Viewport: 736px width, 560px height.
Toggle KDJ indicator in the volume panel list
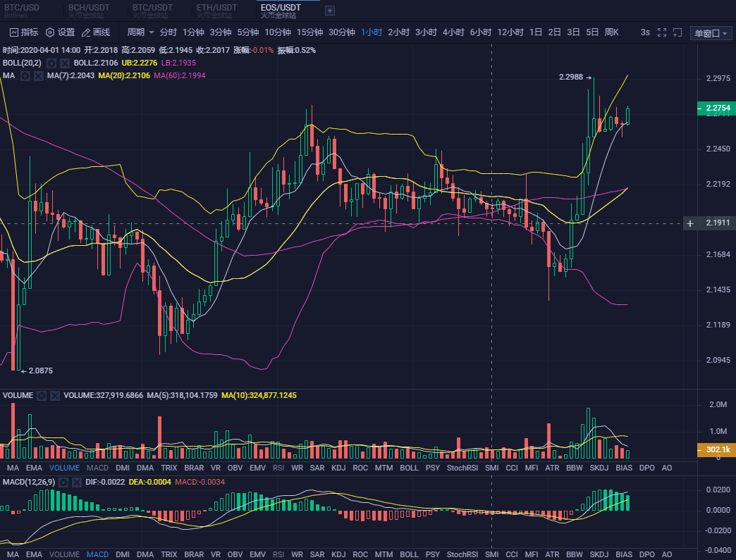tap(338, 467)
